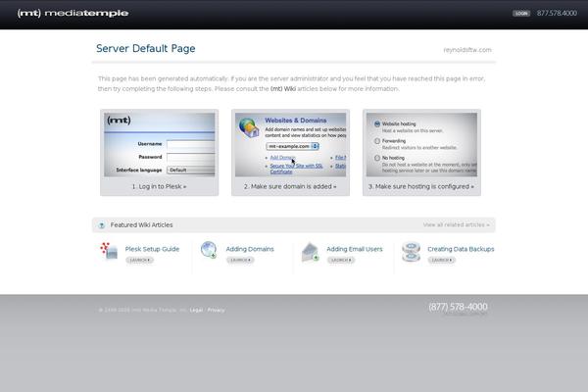Viewport: 588px width, 392px height.
Task: Open the 'Log in to Plesk' screenshot
Action: click(x=159, y=144)
